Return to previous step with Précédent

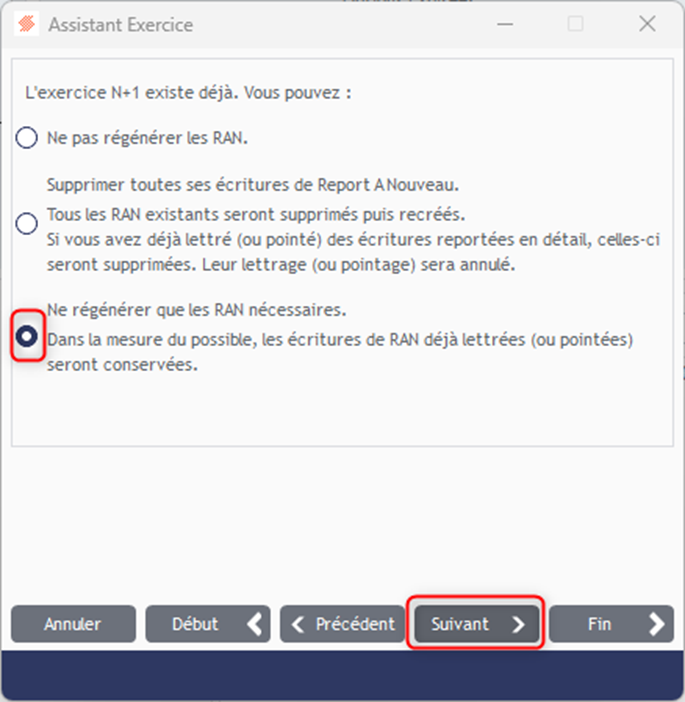pos(342,624)
